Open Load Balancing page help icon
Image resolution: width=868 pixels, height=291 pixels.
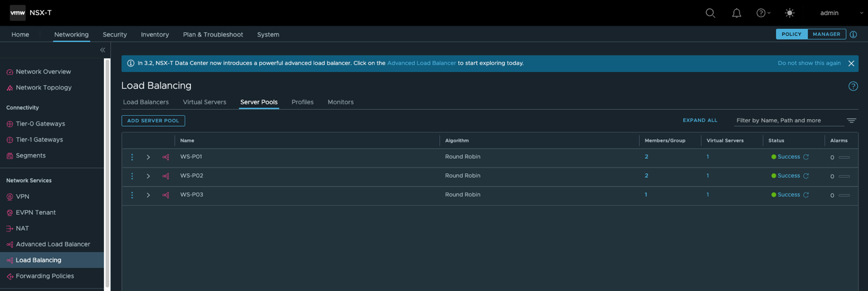[853, 86]
